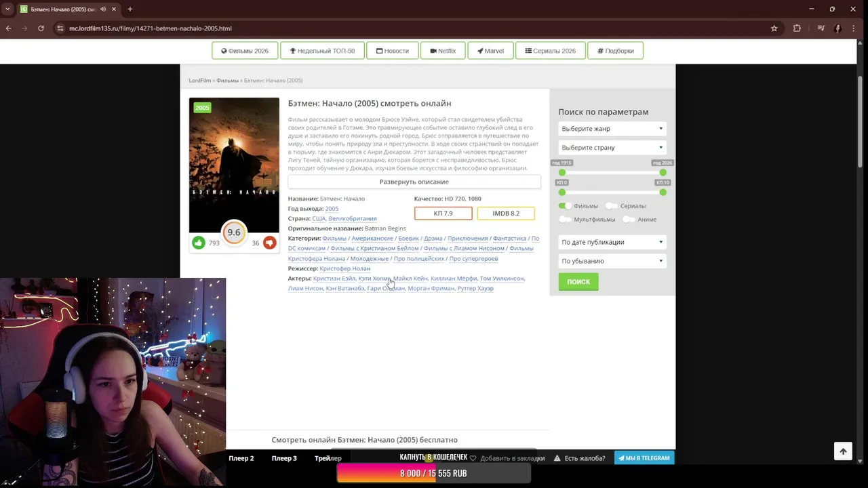
Task: Open the Про супергероев category link
Action: 473,259
